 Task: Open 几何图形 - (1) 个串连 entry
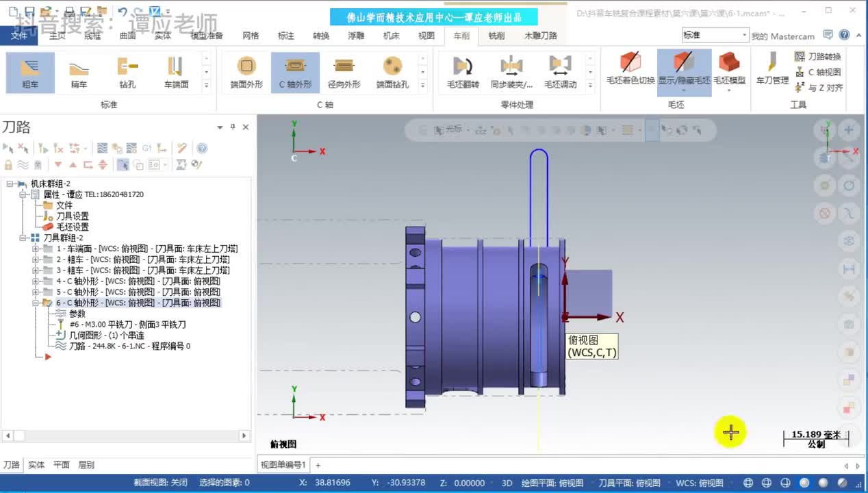click(107, 336)
